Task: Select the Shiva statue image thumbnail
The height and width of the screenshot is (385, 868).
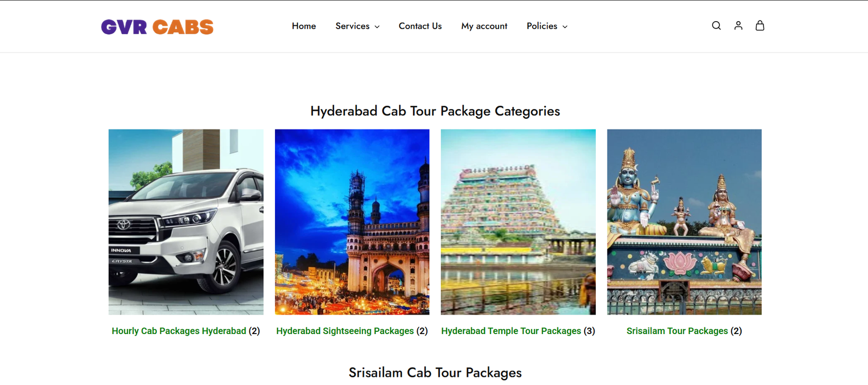Action: (684, 222)
